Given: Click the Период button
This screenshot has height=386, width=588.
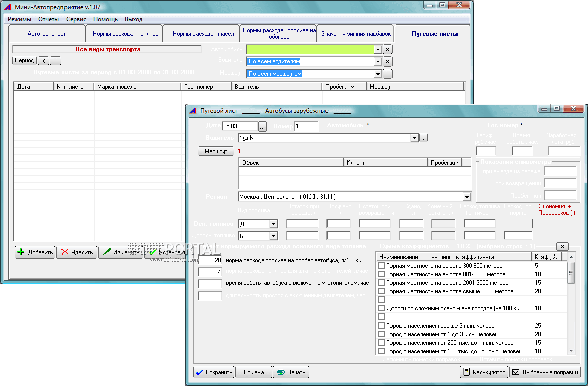Looking at the screenshot, I should coord(24,60).
